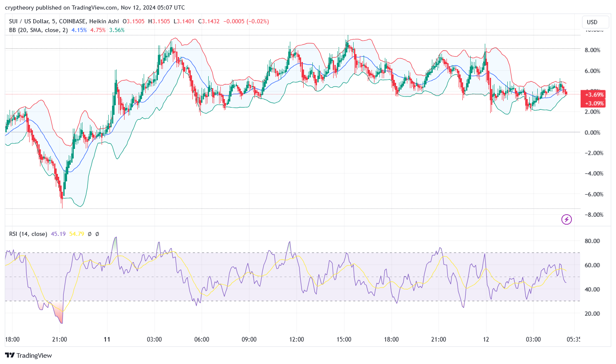616x364 pixels.
Task: Click the close price C3.1432
Action: tap(209, 21)
